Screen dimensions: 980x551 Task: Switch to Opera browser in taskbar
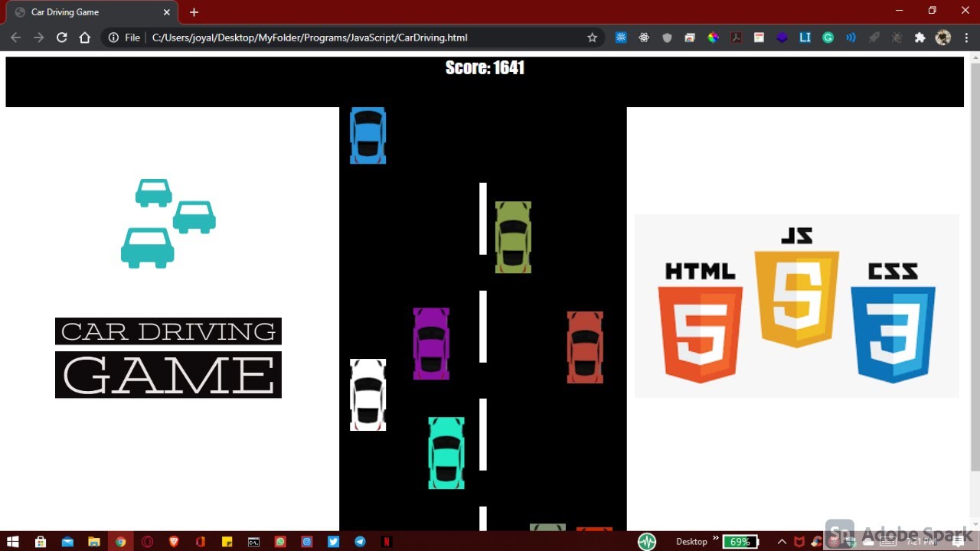coord(147,541)
